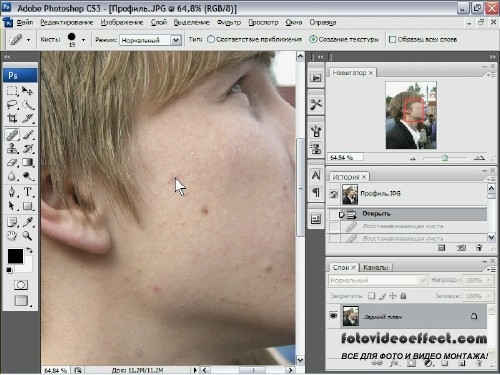
Task: Select the Hand tool
Action: point(12,236)
